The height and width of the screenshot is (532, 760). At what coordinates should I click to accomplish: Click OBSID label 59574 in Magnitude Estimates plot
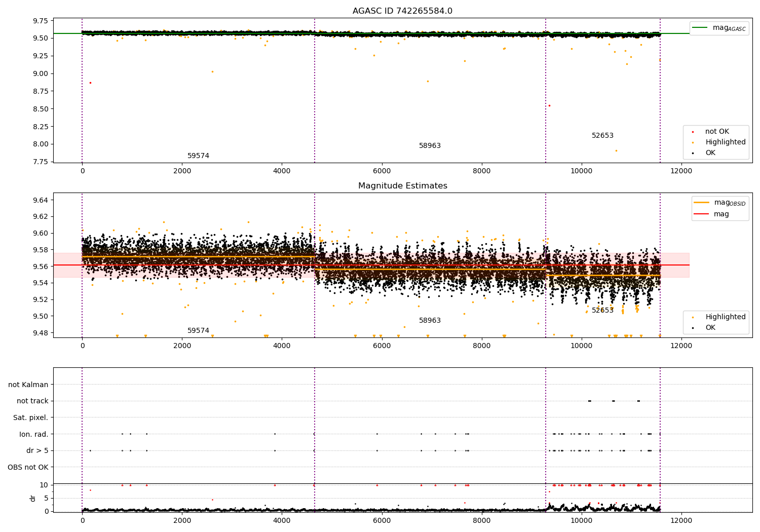point(198,331)
